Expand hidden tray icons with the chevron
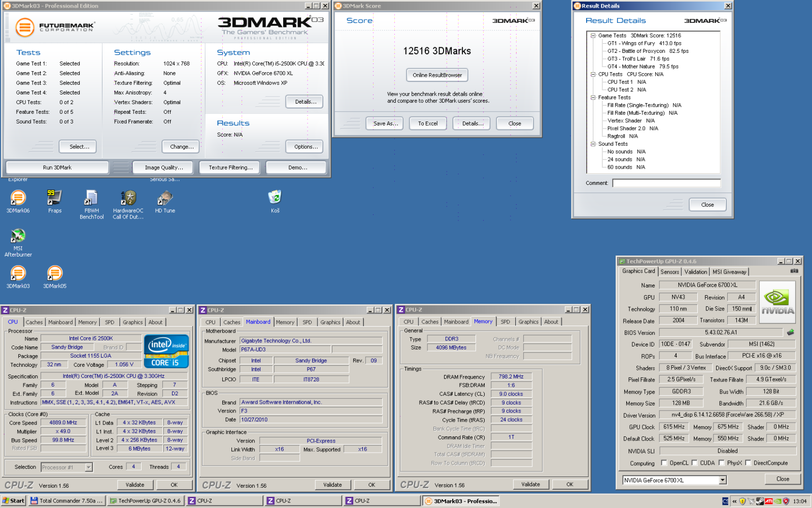The image size is (812, 508). pyautogui.click(x=734, y=501)
